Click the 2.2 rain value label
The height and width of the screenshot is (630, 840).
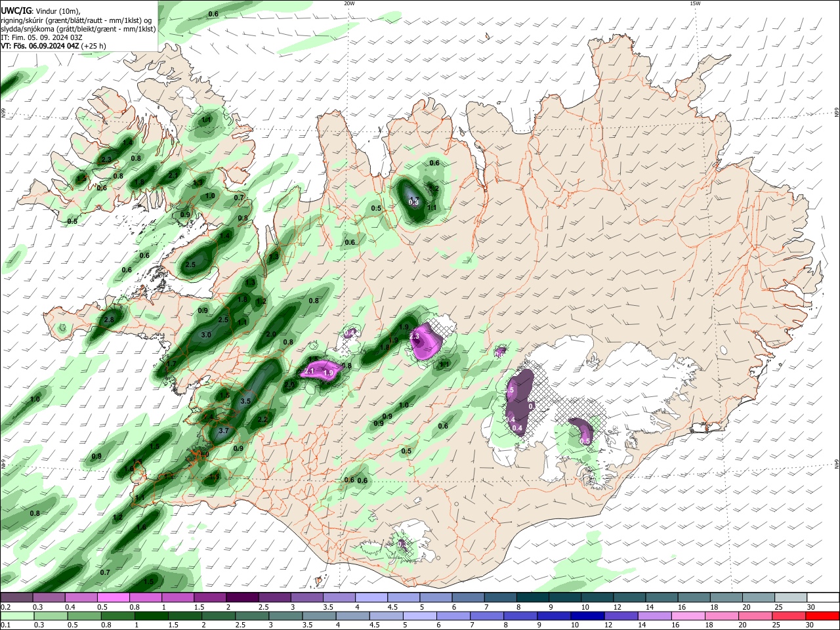coord(263,419)
